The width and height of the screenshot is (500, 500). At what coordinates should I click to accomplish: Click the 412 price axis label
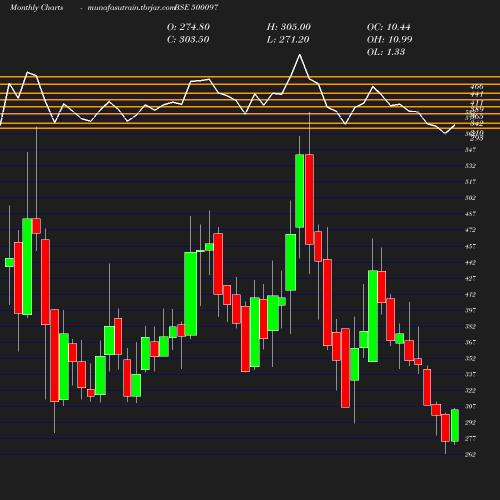click(470, 295)
